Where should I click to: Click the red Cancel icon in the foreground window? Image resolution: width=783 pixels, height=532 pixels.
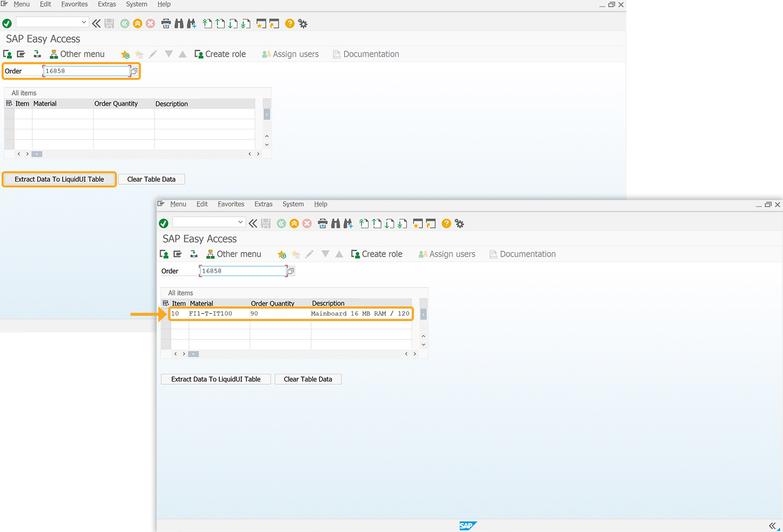pos(307,223)
